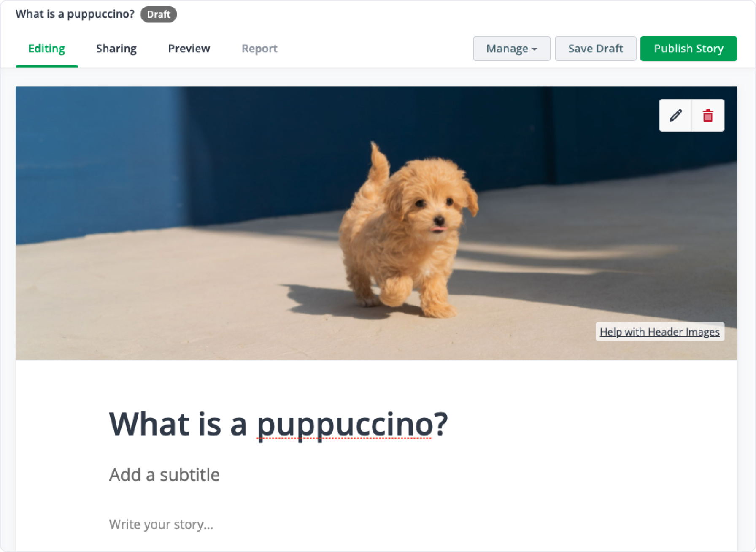Focus the Add a subtitle field
Screen dimensions: 756x552
pos(165,475)
